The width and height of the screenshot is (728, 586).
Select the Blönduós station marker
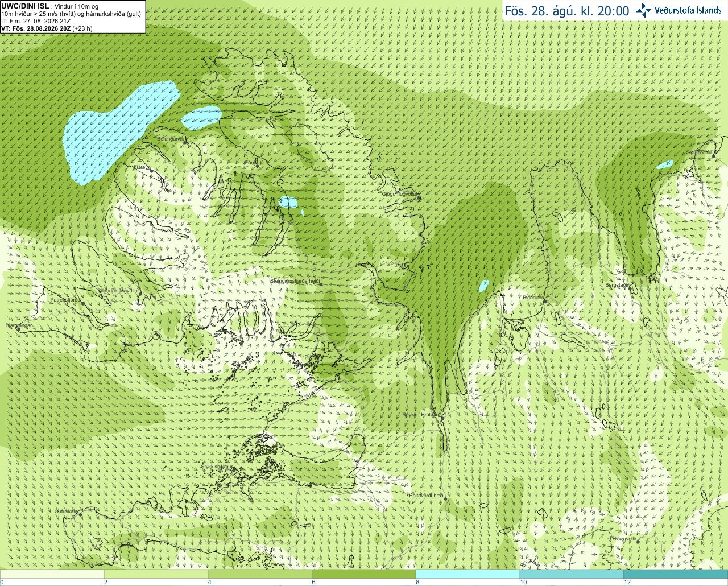[x=545, y=302]
